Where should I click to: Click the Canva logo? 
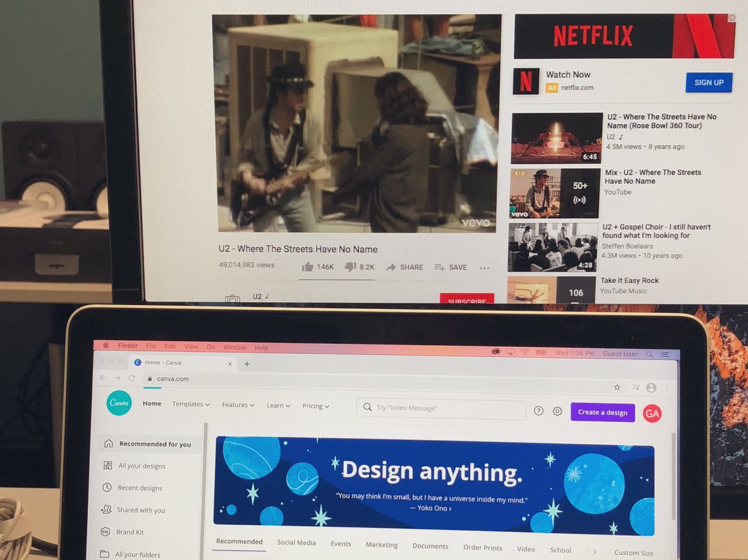[118, 404]
